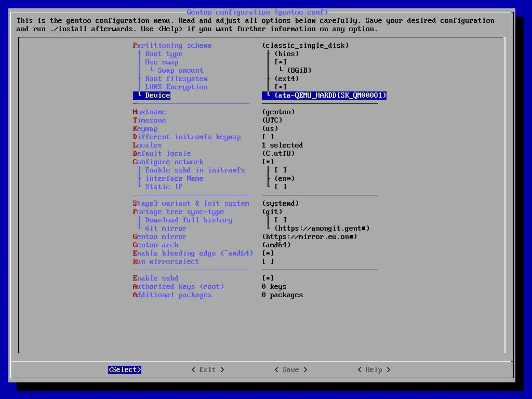This screenshot has width=532, height=399.
Task: Edit the mirror.eu Gentoo mirror URL value
Action: [x=310, y=236]
